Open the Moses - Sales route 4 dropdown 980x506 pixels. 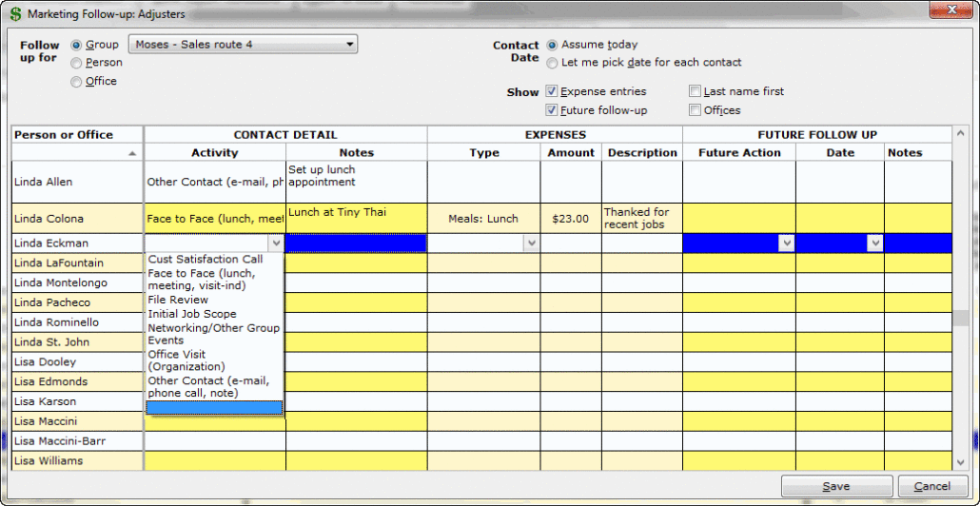pyautogui.click(x=244, y=45)
